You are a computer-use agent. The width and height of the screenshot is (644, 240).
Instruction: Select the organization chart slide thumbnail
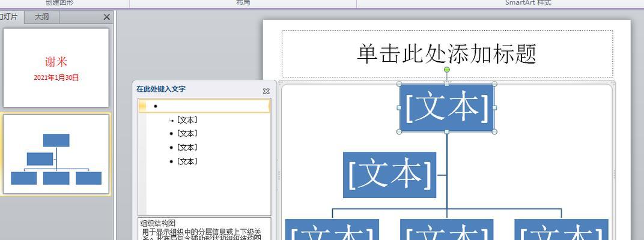click(56, 154)
